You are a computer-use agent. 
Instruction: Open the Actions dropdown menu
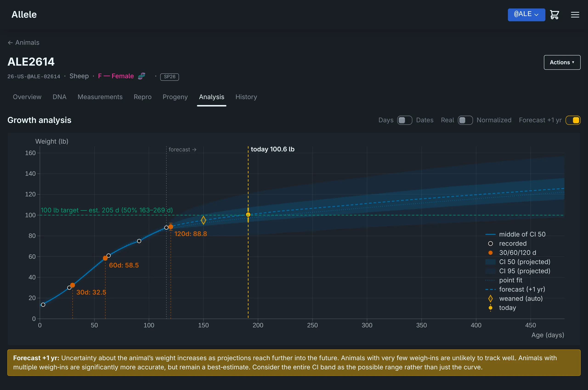tap(562, 62)
